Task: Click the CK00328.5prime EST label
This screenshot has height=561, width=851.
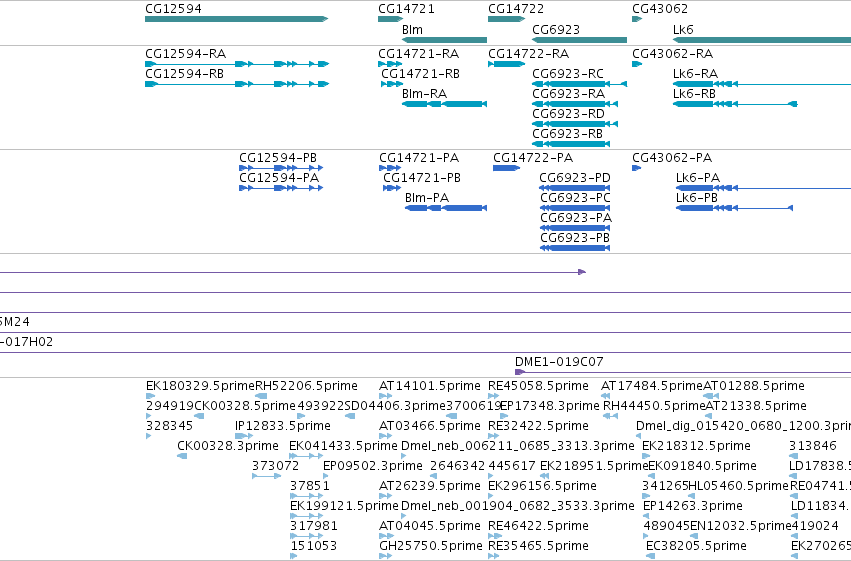Action: tap(245, 406)
